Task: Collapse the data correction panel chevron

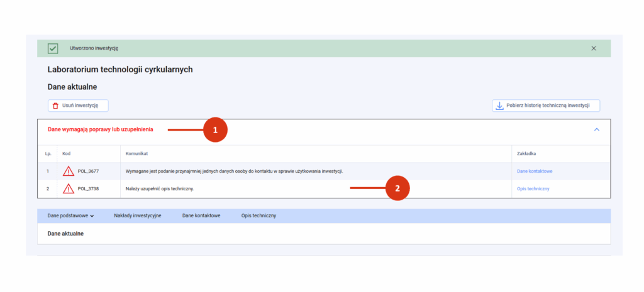Action: pyautogui.click(x=597, y=129)
